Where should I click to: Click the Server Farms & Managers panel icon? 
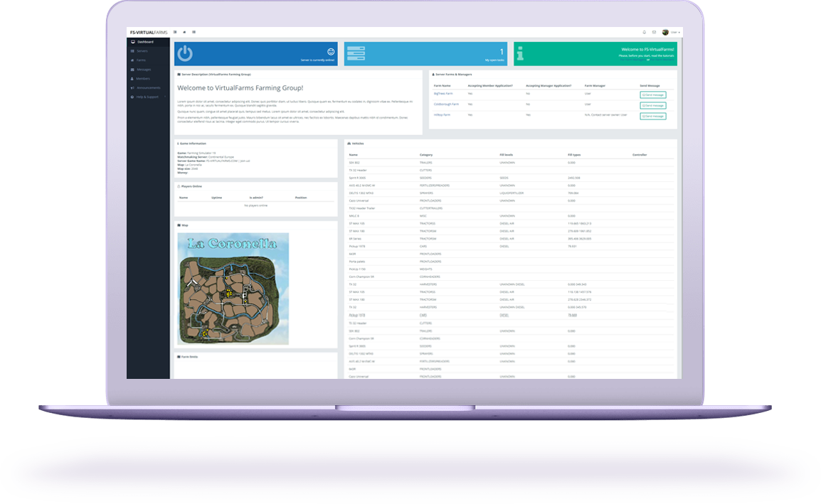(433, 75)
